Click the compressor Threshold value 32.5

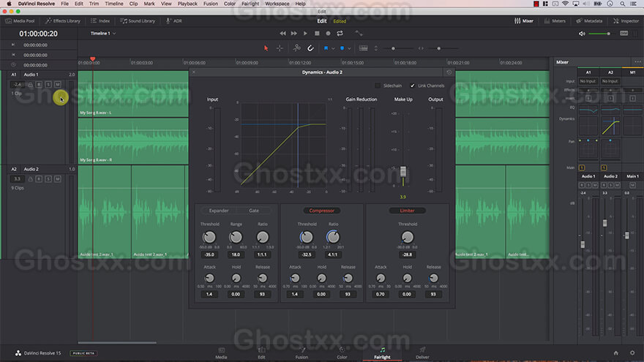tap(307, 254)
